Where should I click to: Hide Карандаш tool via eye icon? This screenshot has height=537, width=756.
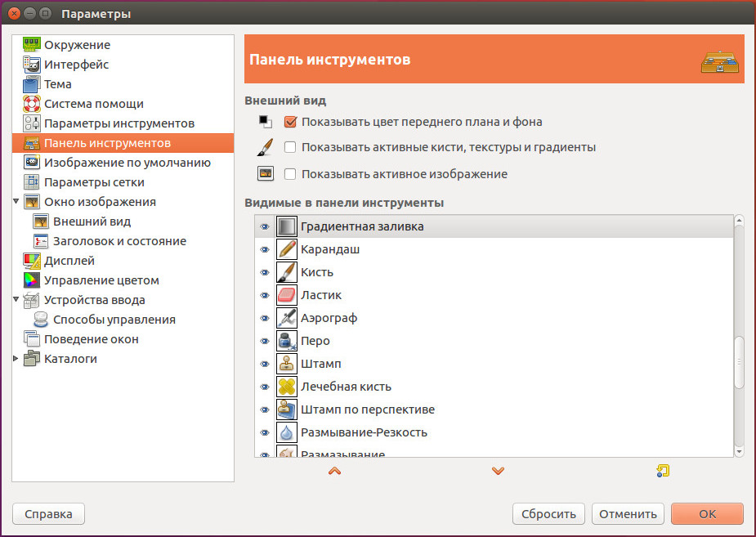click(265, 249)
